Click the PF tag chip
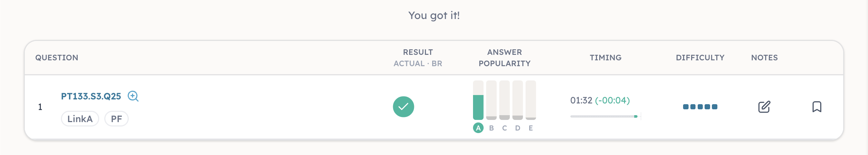This screenshot has width=868, height=155. (x=116, y=119)
